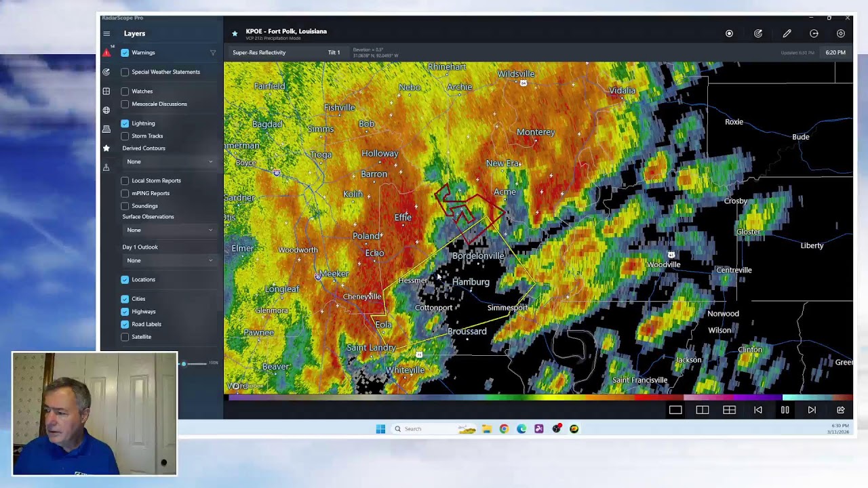868x488 pixels.
Task: Open File Explorer from the taskbar
Action: [x=487, y=428]
